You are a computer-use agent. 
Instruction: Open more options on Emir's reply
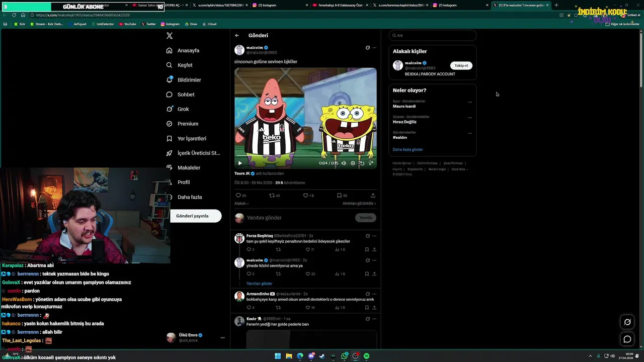coord(374,319)
